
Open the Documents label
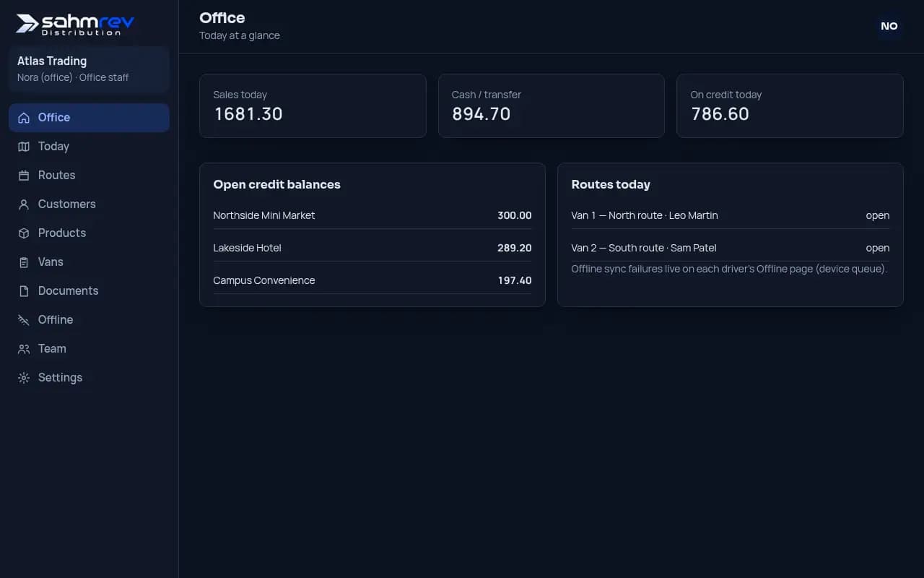tap(68, 290)
